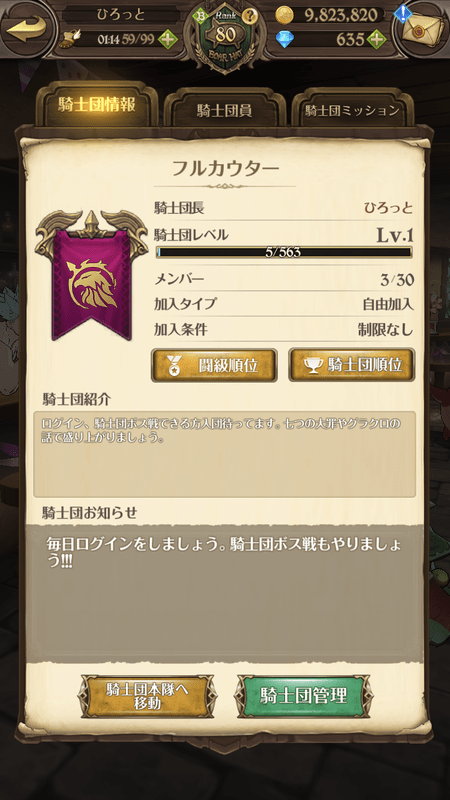Select the 騎士団情報 tab
The height and width of the screenshot is (800, 450).
point(96,106)
